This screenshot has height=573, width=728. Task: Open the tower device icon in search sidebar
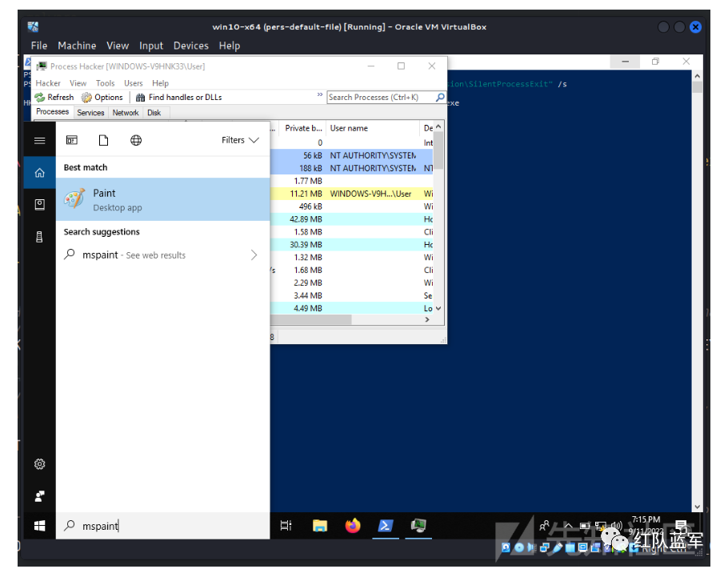pos(40,237)
